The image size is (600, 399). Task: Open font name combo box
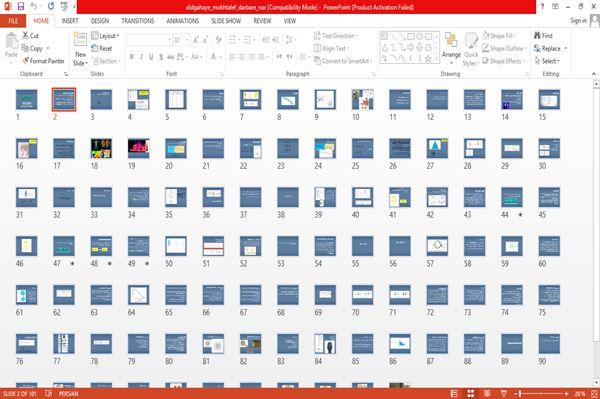tap(149, 40)
